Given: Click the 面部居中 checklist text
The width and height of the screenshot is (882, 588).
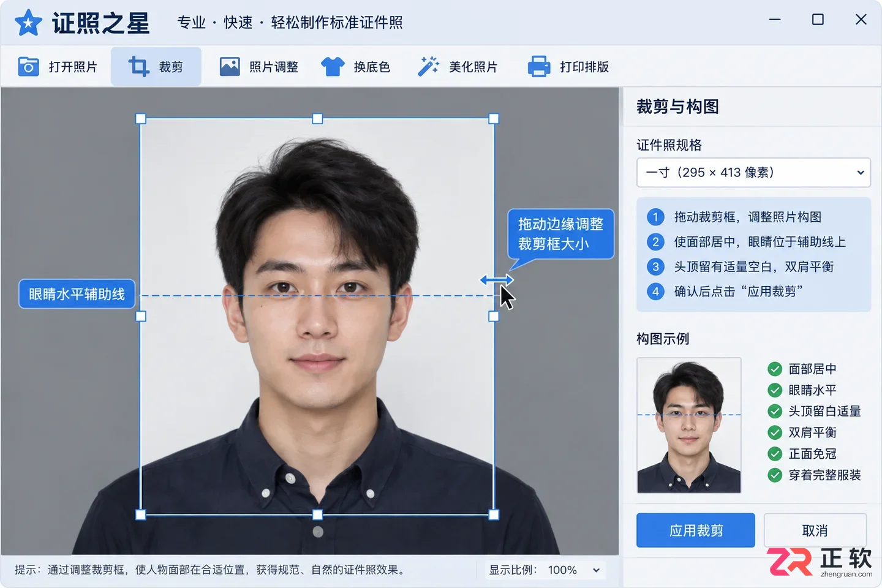Looking at the screenshot, I should pos(812,369).
